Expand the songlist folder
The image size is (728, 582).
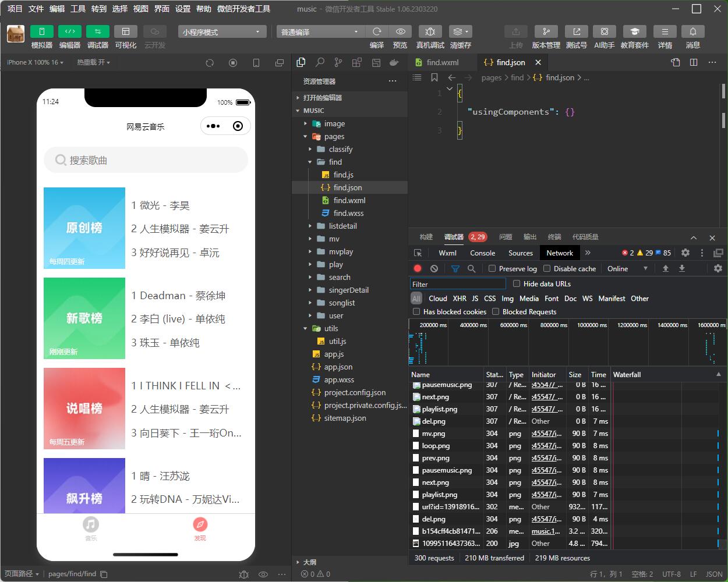pyautogui.click(x=310, y=303)
